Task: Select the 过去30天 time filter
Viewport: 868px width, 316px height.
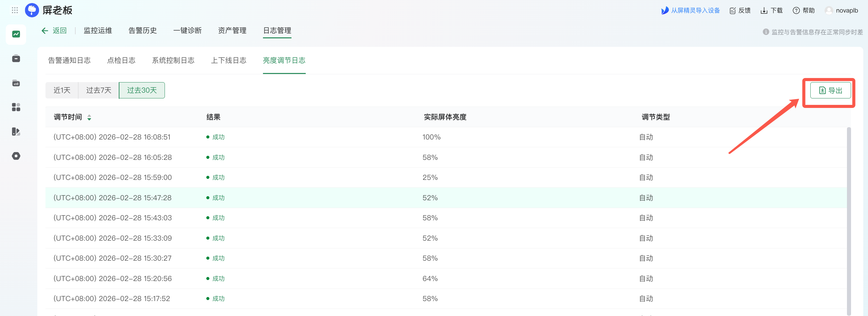Action: tap(142, 90)
